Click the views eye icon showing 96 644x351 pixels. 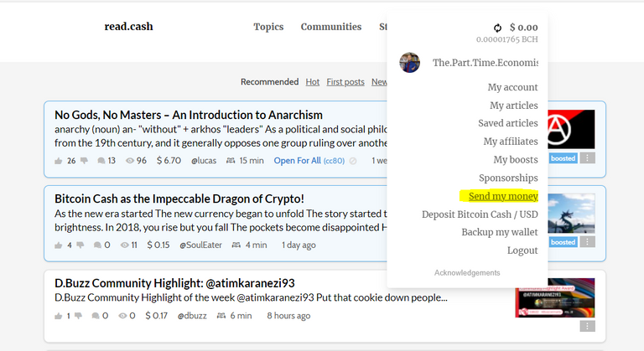[130, 161]
